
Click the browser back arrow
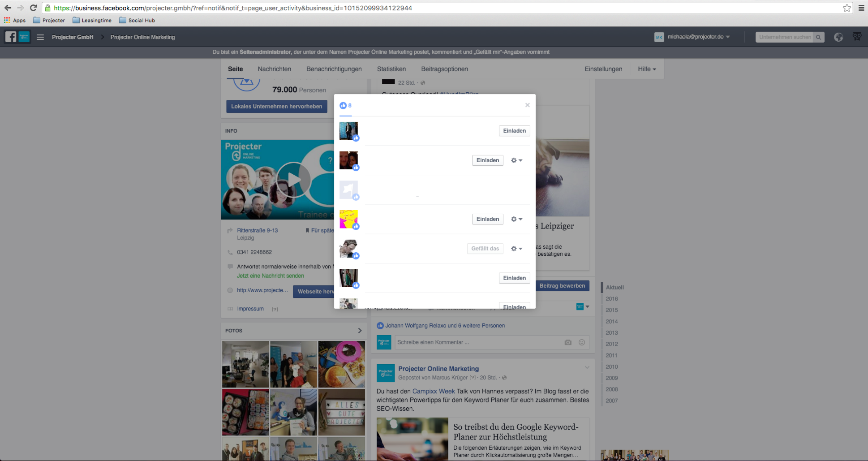tap(8, 8)
